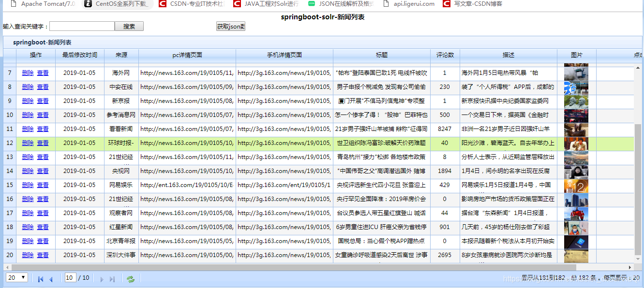Screen dimensions: 644x288
Task: Switch to the JAVA工程对Solr进行 browser tab
Action: (x=266, y=4)
